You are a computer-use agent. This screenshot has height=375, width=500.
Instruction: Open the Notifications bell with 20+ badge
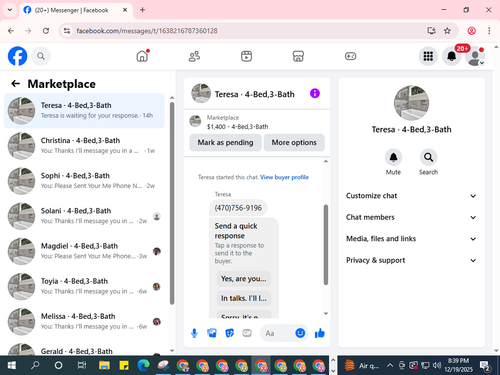[452, 56]
